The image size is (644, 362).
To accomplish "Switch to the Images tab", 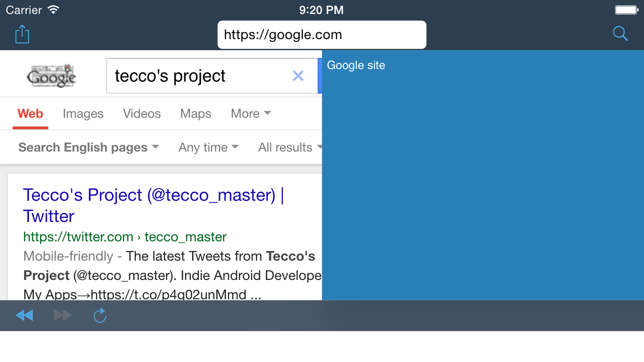I will pyautogui.click(x=83, y=114).
